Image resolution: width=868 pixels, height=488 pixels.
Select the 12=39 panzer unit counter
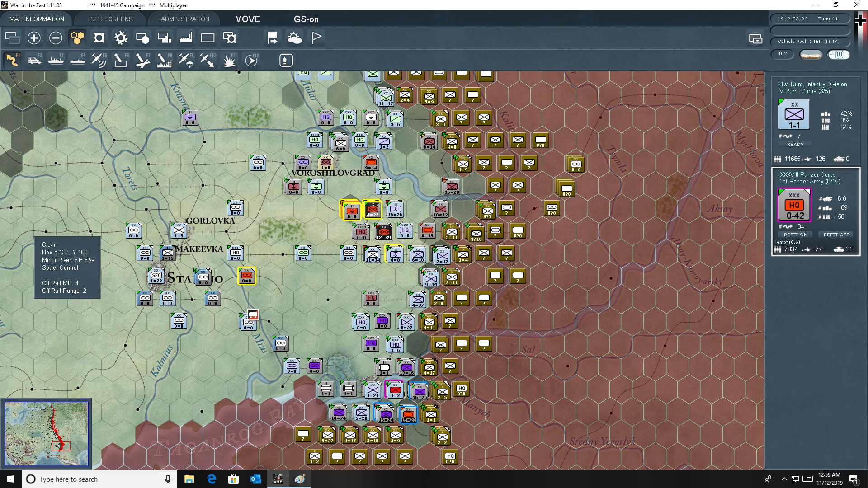click(x=383, y=232)
